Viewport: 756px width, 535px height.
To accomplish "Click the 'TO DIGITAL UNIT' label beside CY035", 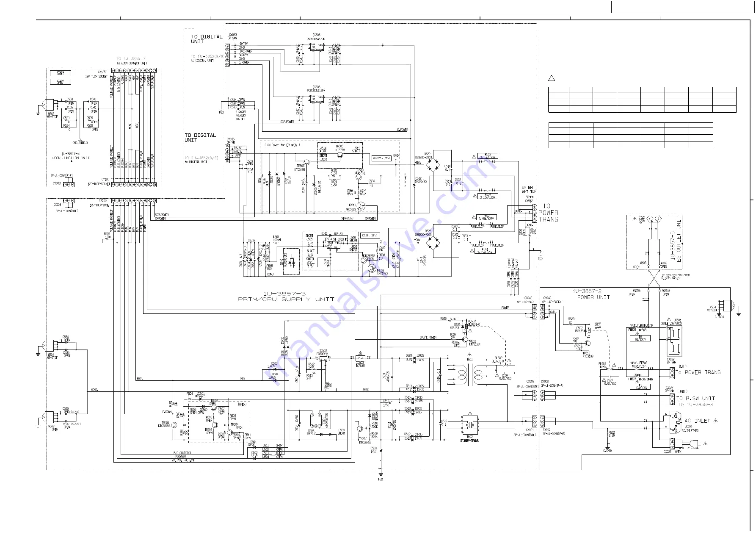I will point(200,138).
